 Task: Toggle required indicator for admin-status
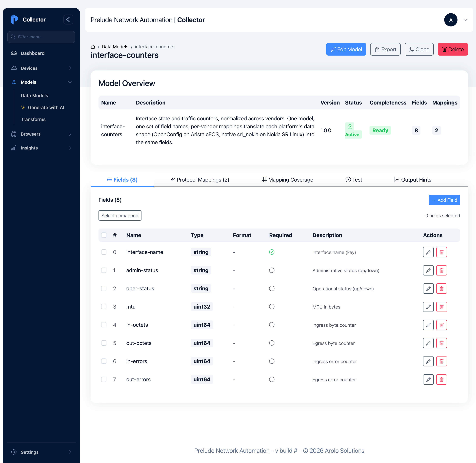(x=272, y=270)
